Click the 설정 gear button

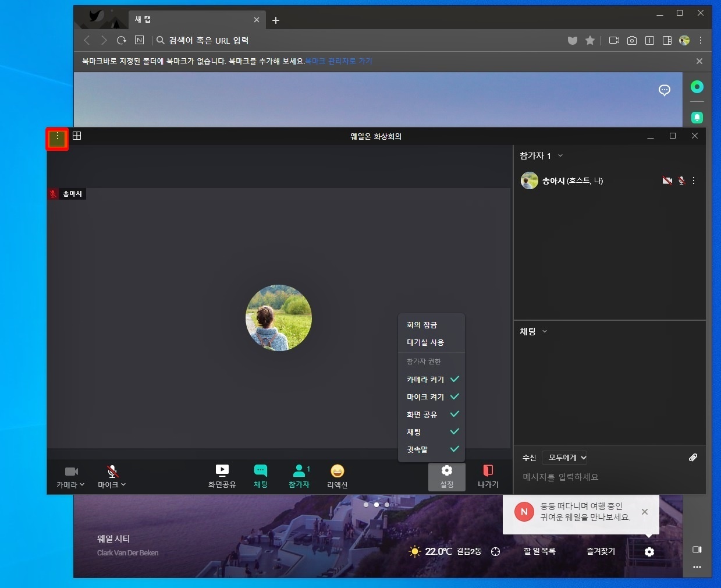447,477
